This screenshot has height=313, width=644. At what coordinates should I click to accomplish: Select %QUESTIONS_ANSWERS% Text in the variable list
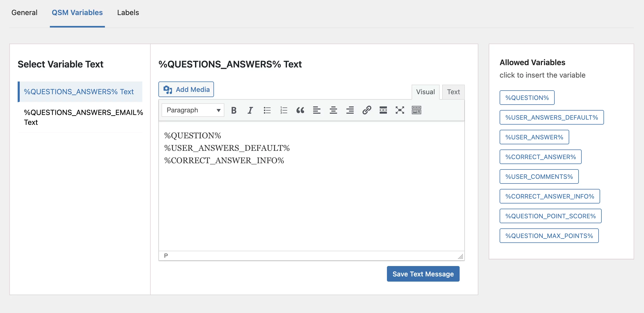coord(80,92)
